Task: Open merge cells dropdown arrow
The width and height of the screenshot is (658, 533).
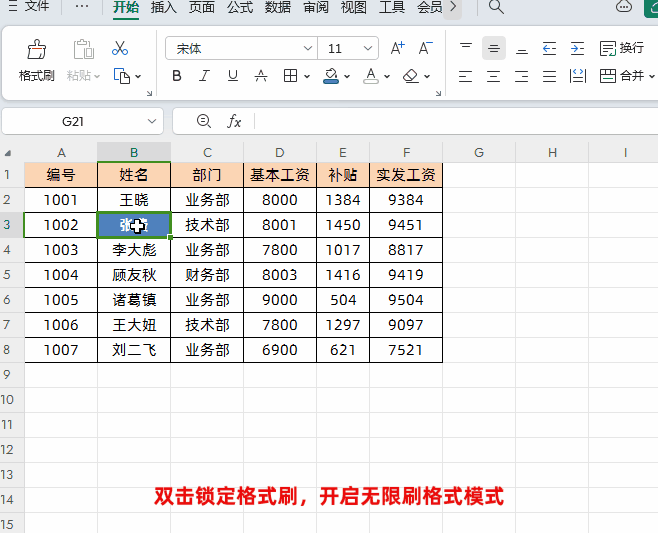Action: point(651,76)
